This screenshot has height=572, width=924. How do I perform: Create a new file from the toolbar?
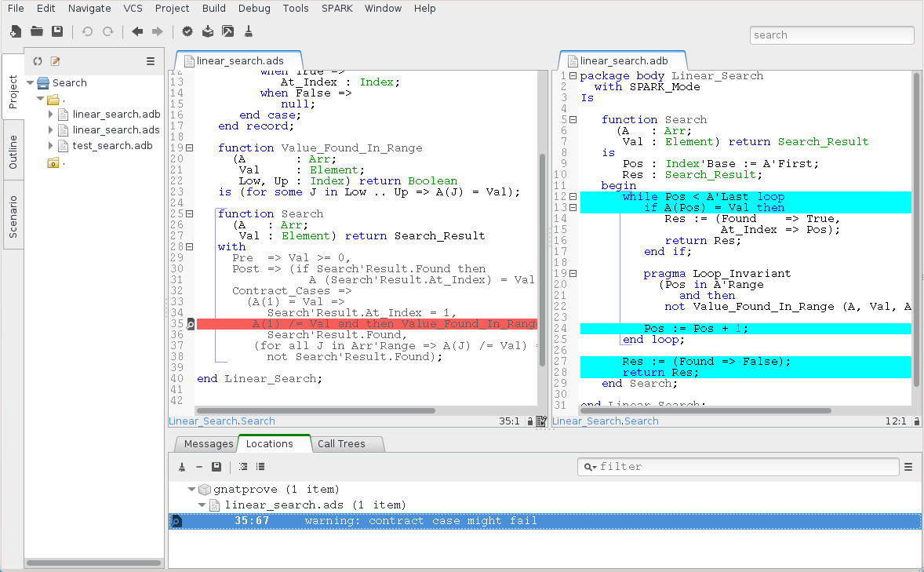coord(16,31)
